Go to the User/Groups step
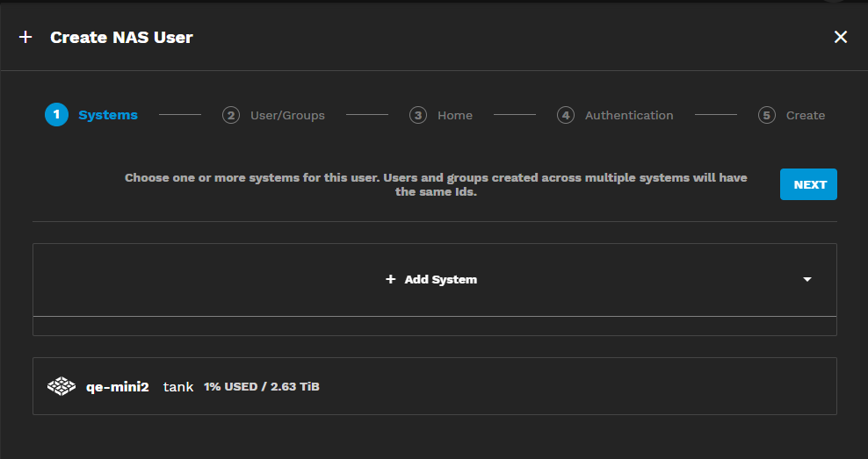This screenshot has width=868, height=459. click(287, 115)
